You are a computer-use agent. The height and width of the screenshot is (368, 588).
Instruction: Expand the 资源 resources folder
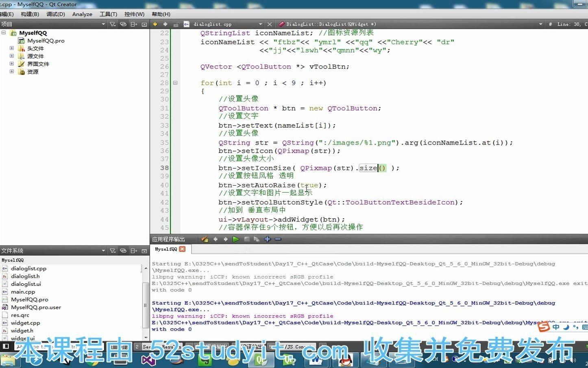point(12,71)
